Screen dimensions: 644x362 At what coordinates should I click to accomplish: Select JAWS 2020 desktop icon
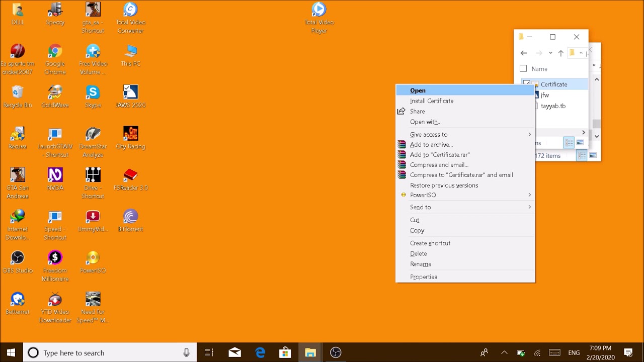pyautogui.click(x=130, y=97)
